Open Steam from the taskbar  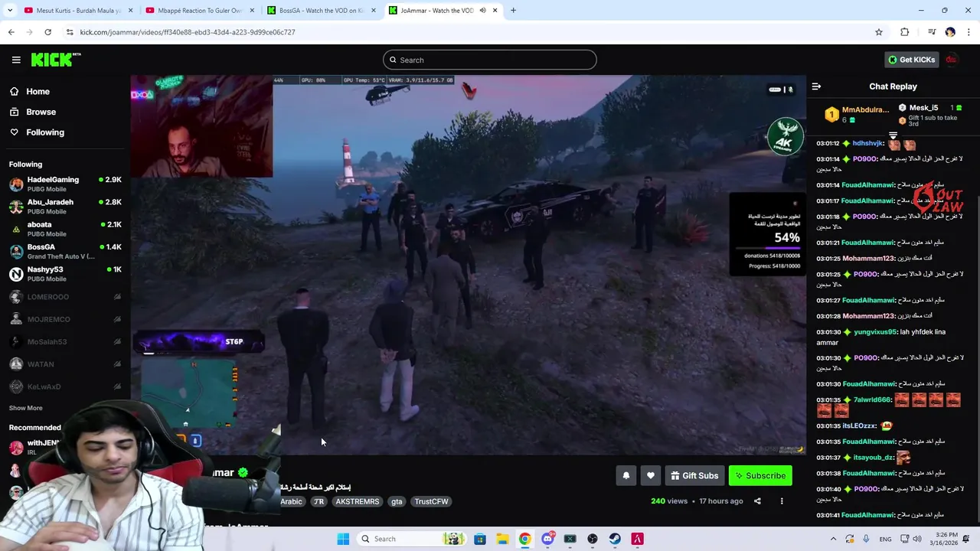pos(615,539)
